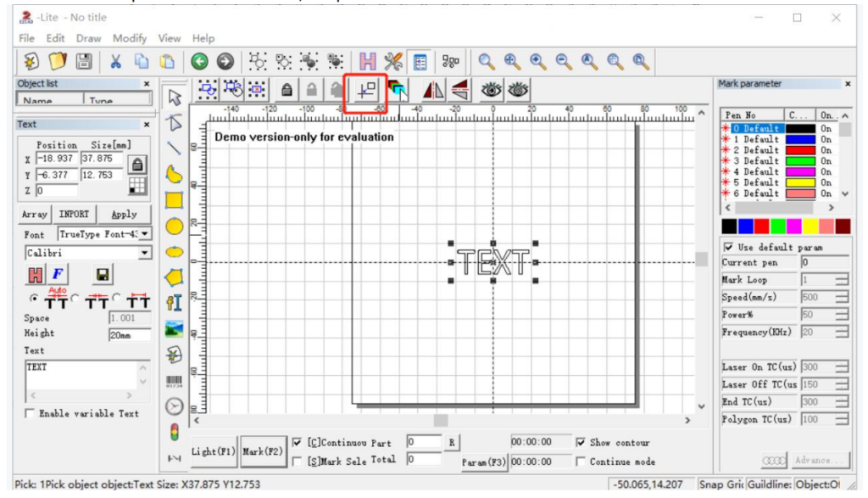The image size is (868, 498).
Task: Uncheck the Show contour checkbox
Action: (x=581, y=442)
